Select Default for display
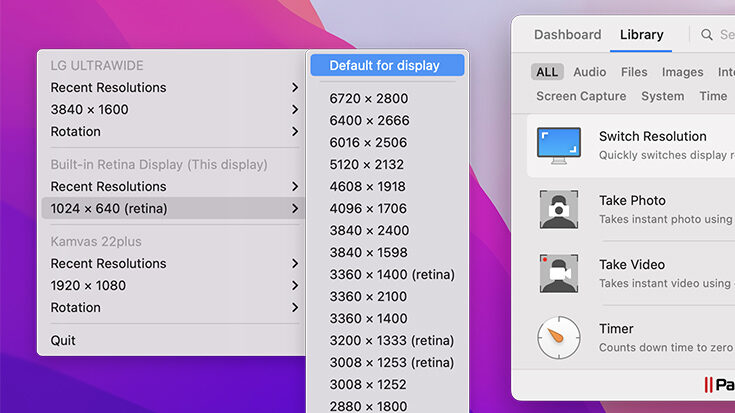This screenshot has width=735, height=413. point(387,65)
